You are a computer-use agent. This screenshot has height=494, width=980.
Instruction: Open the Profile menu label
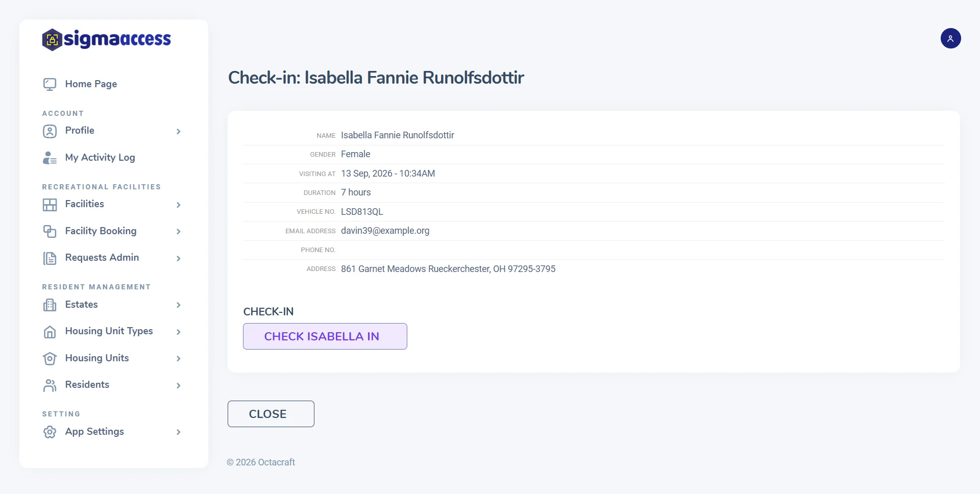click(80, 131)
